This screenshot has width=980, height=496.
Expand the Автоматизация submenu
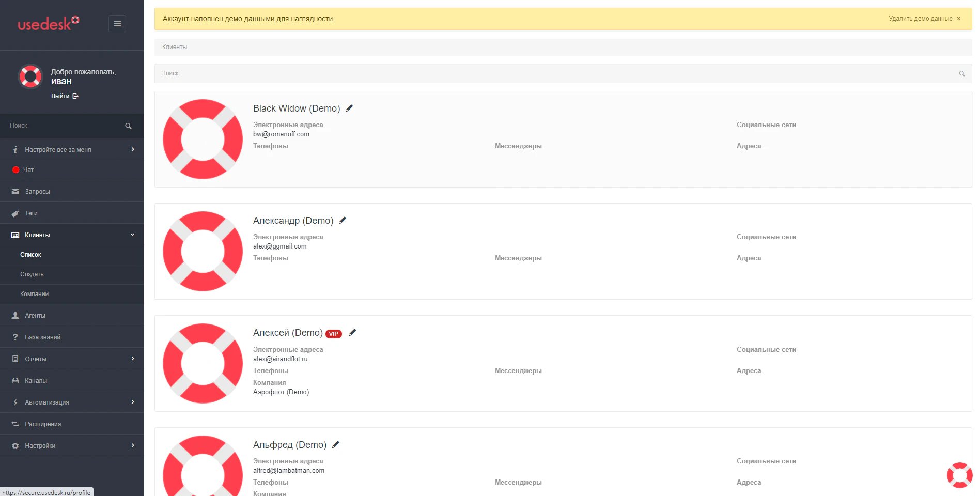tap(72, 402)
